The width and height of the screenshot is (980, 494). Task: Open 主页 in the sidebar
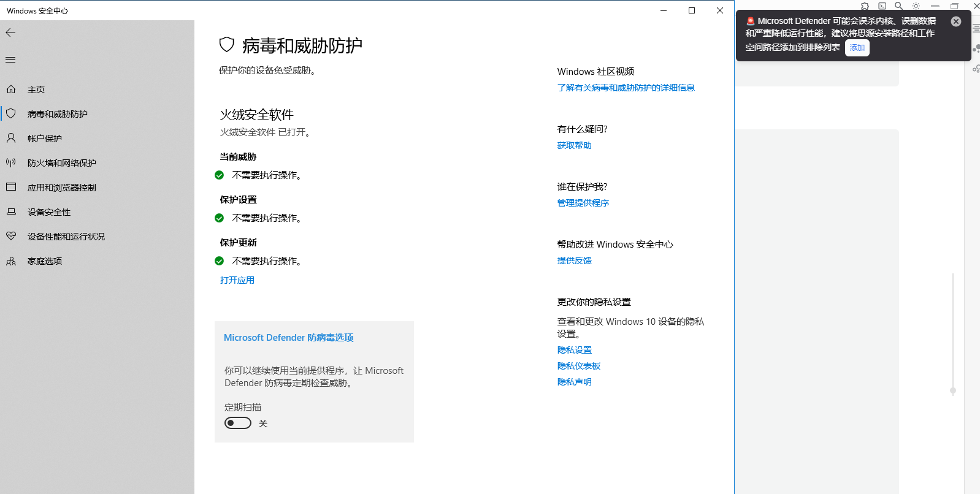[x=36, y=89]
